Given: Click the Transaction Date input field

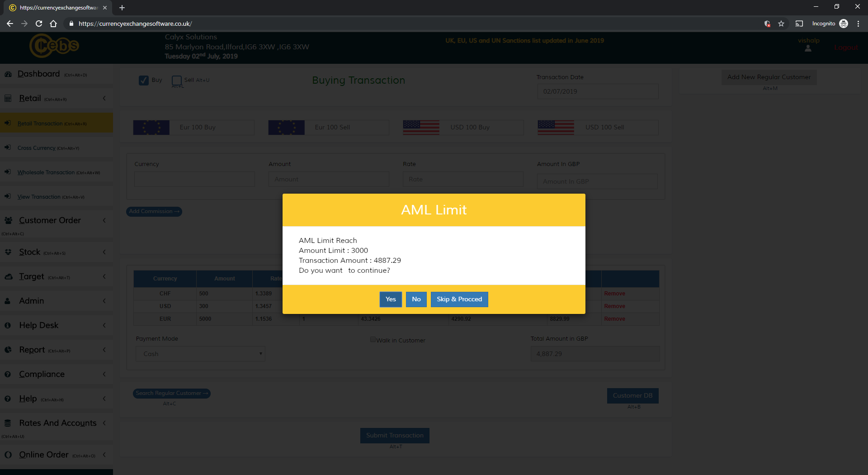Looking at the screenshot, I should click(x=597, y=91).
